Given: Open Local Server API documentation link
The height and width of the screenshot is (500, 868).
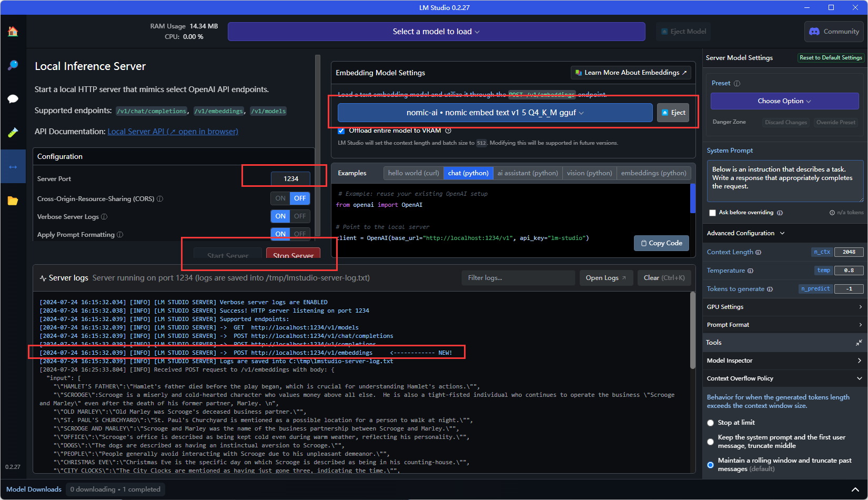Looking at the screenshot, I should (x=173, y=132).
